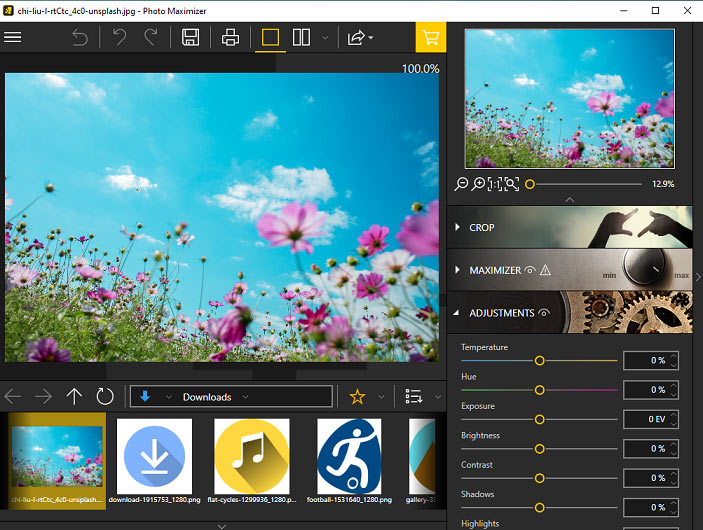Click the main flower photo canvas
The image size is (703, 530).
[x=222, y=217]
